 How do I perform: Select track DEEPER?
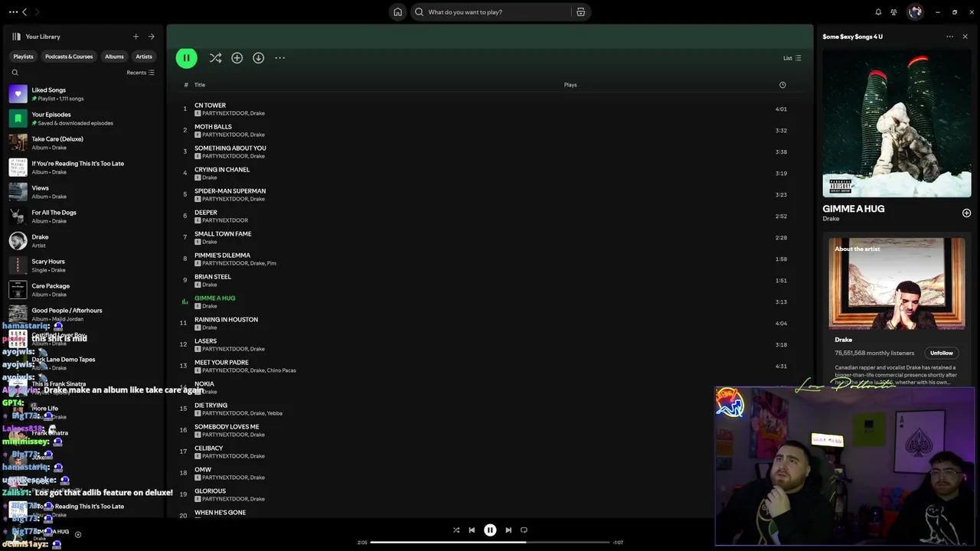click(x=490, y=216)
